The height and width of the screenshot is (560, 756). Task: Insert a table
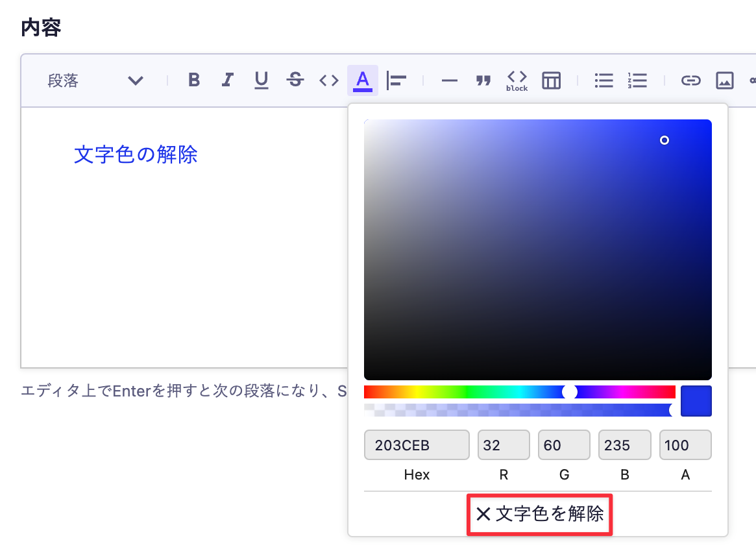[551, 80]
